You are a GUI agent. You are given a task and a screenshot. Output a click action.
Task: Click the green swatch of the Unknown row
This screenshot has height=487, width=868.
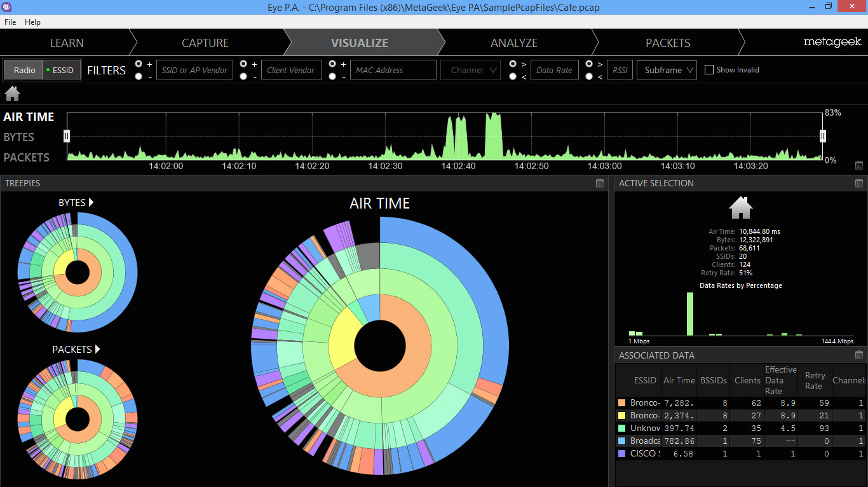tap(621, 429)
